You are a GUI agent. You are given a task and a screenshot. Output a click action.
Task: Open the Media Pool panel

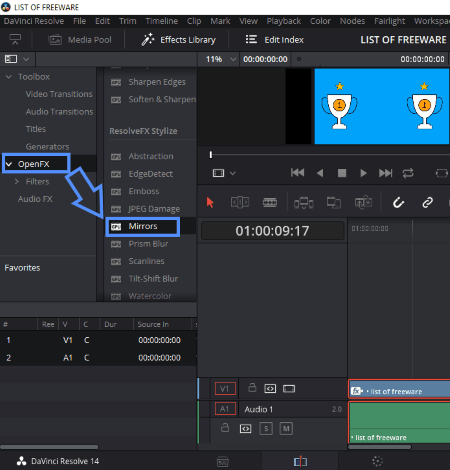pyautogui.click(x=80, y=40)
